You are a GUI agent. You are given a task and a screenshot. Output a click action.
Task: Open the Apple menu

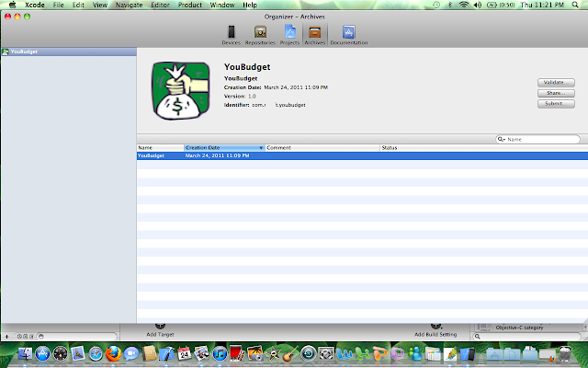pos(12,5)
